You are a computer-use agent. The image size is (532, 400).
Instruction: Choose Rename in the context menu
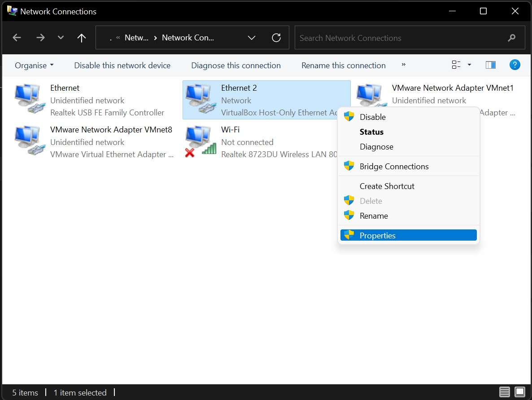point(409,215)
